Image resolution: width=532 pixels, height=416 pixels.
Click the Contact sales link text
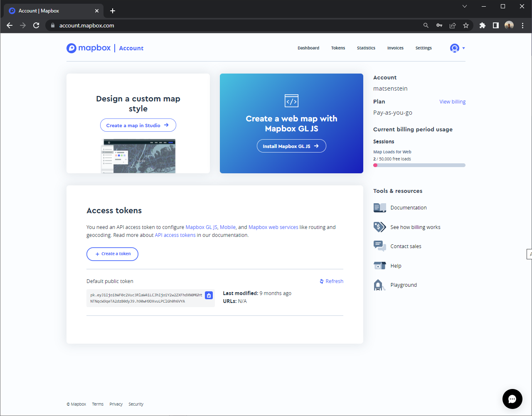click(406, 246)
